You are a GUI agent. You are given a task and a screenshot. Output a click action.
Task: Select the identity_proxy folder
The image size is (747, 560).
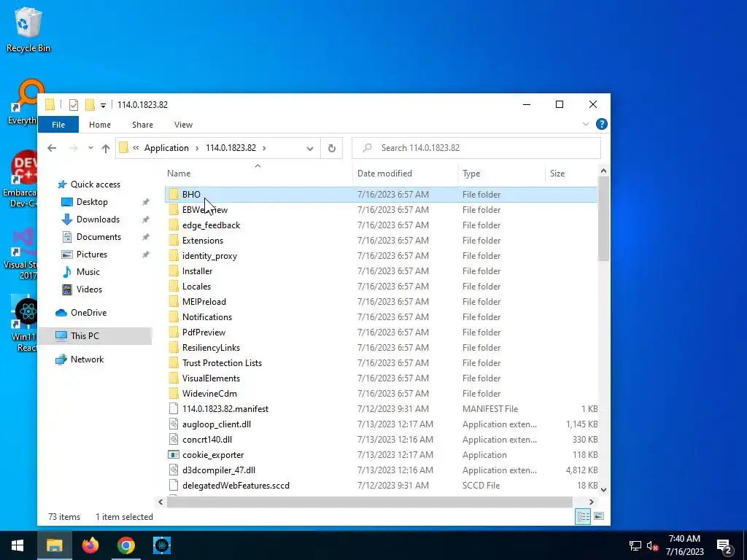click(209, 256)
